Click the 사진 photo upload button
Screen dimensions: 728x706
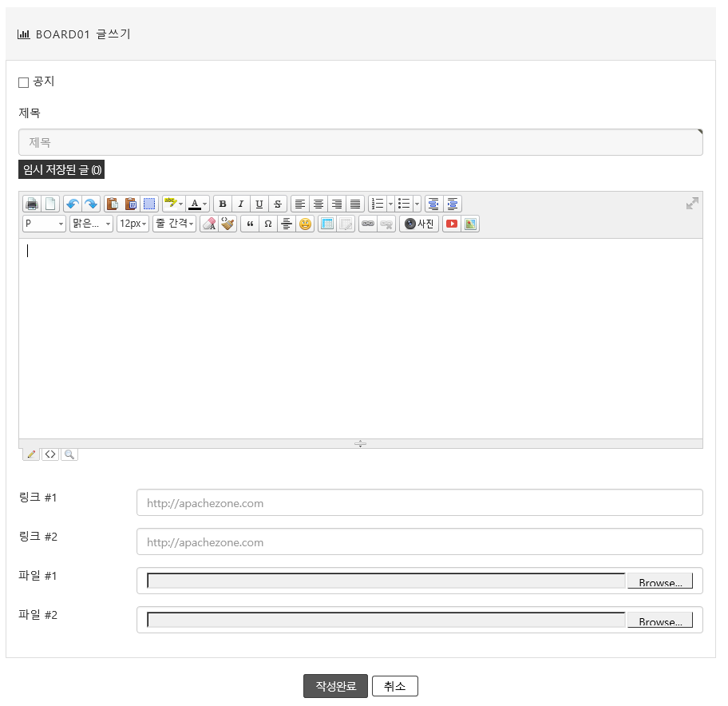click(419, 224)
